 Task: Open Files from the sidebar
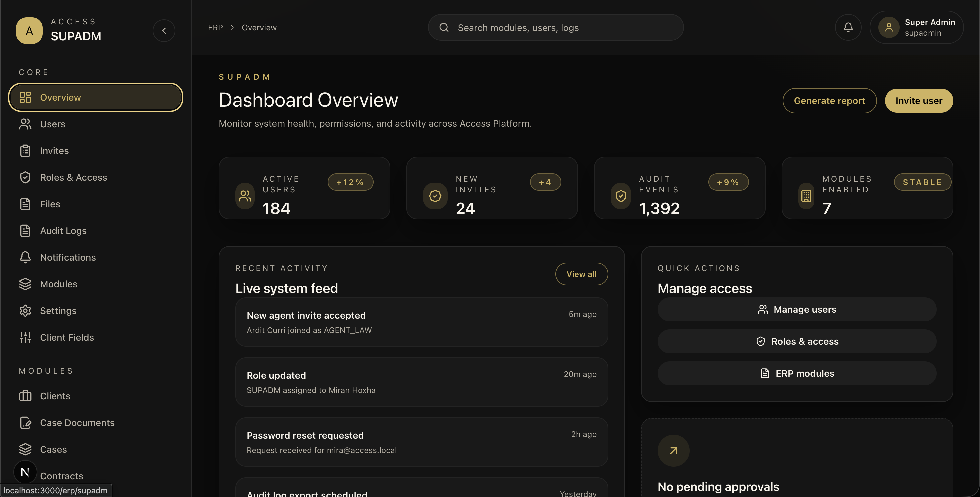pyautogui.click(x=95, y=204)
